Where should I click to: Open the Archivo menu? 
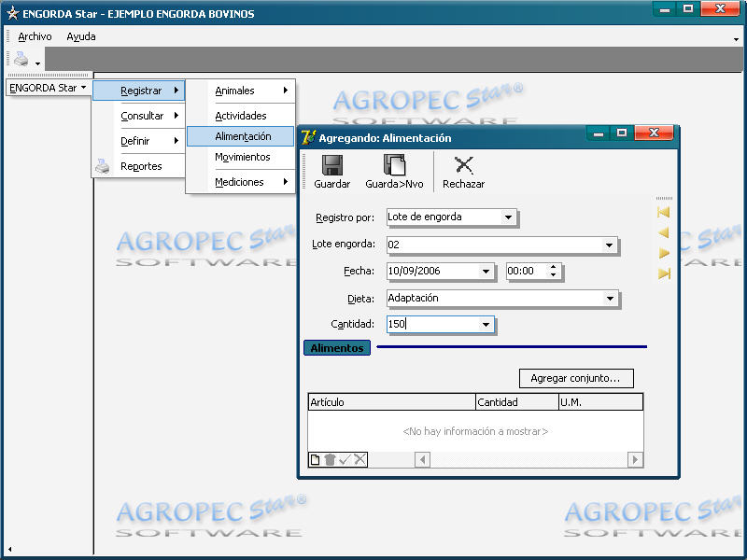pos(35,36)
